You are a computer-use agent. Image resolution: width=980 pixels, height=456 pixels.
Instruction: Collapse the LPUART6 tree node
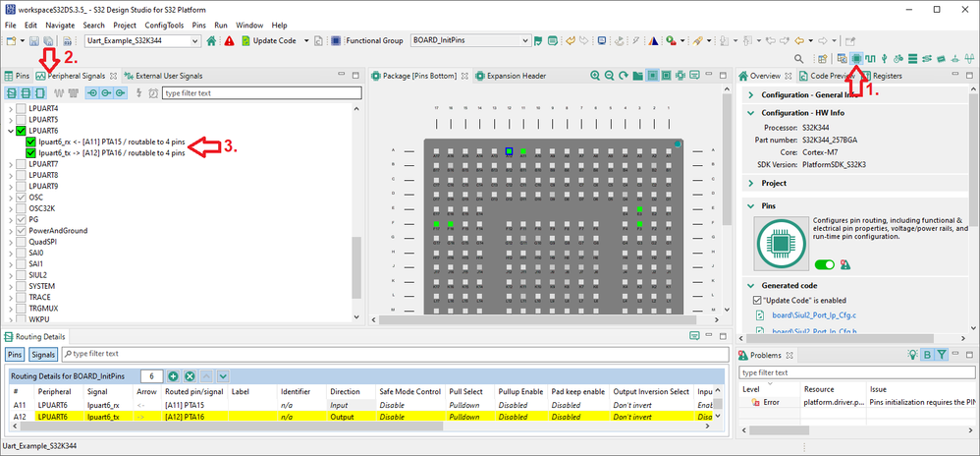click(10, 131)
